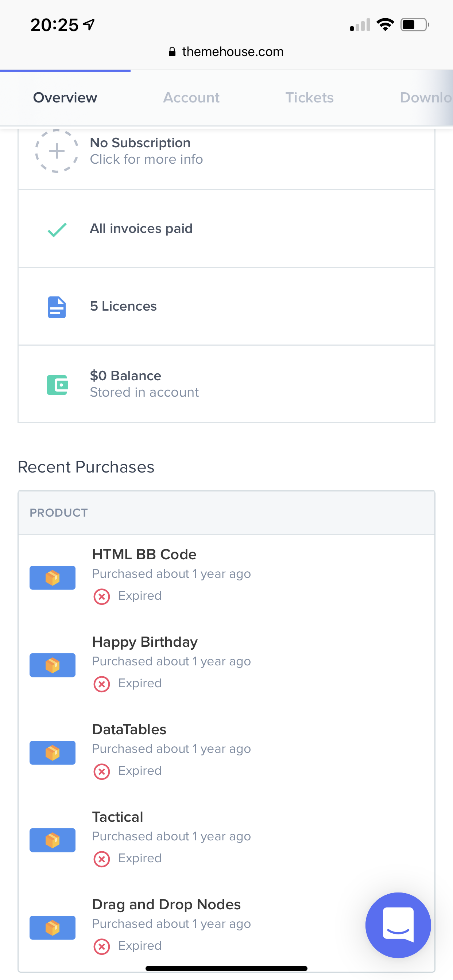Tap the expired icon under DataTables
This screenshot has height=980, width=453.
click(x=102, y=771)
